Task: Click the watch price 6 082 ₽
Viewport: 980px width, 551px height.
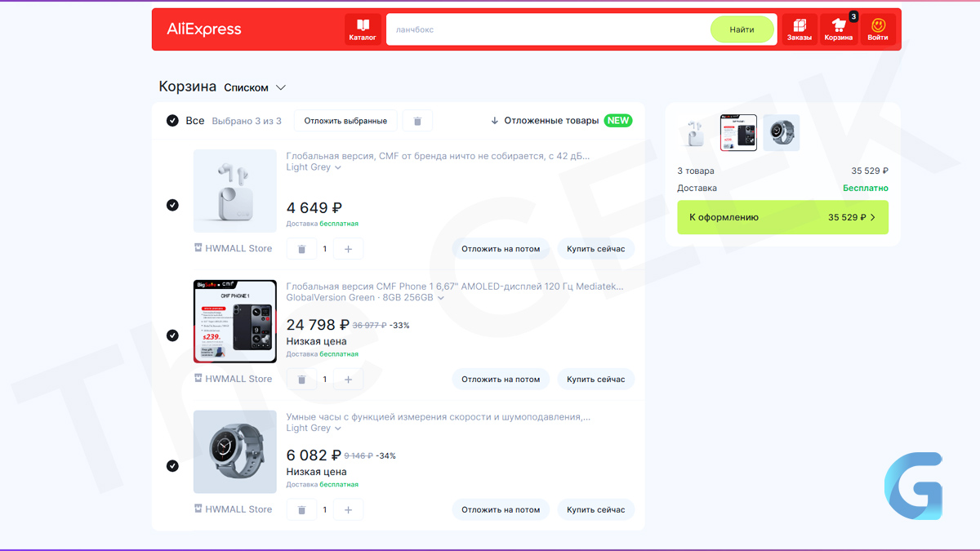Action: (314, 455)
